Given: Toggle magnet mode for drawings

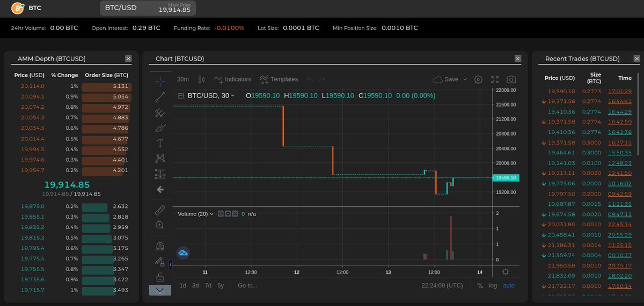Looking at the screenshot, I should pyautogui.click(x=160, y=246).
